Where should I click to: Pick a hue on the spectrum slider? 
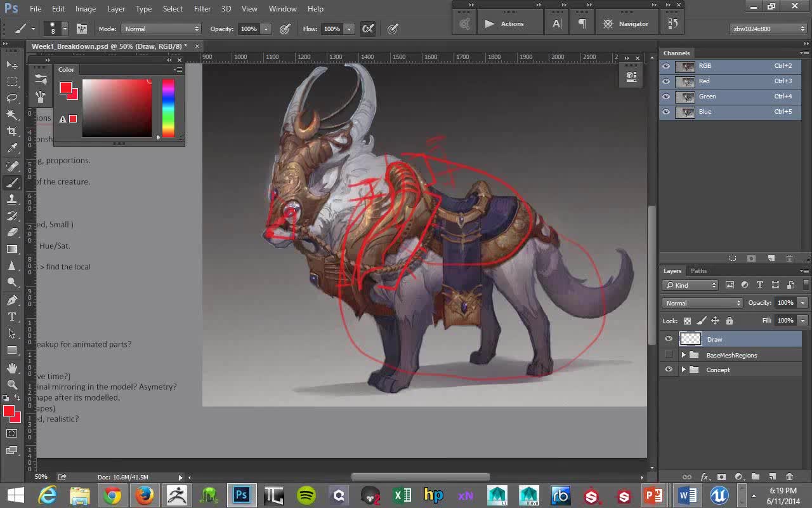(168, 108)
